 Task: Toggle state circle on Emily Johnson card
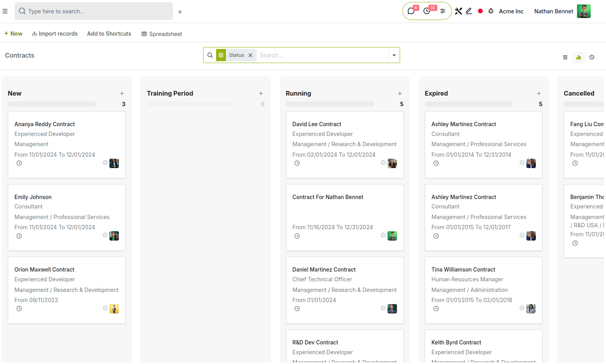105,235
